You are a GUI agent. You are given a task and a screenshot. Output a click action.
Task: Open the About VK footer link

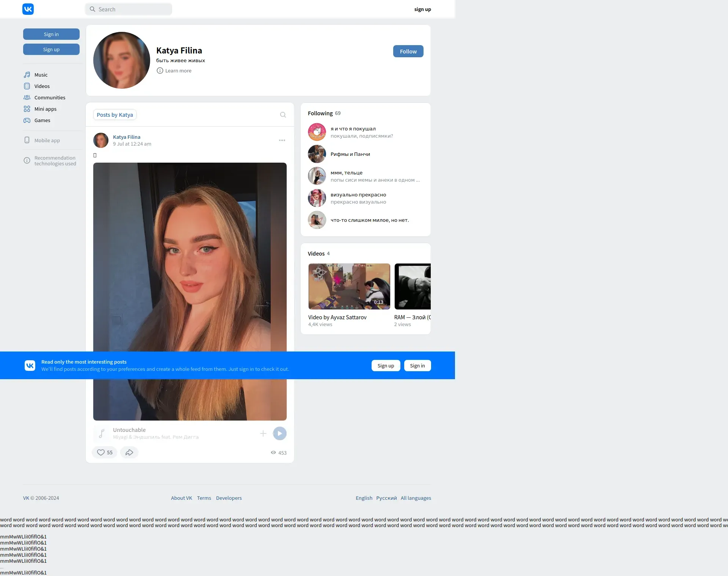[181, 498]
